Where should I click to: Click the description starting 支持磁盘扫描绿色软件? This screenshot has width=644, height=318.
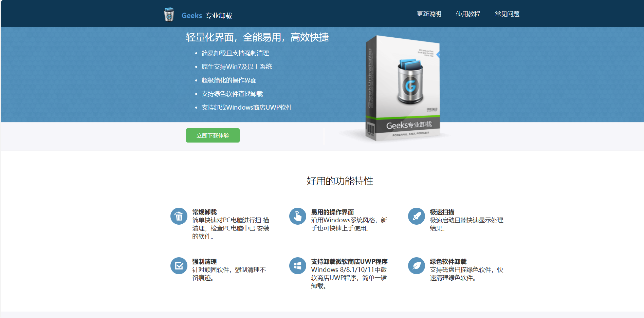click(466, 274)
